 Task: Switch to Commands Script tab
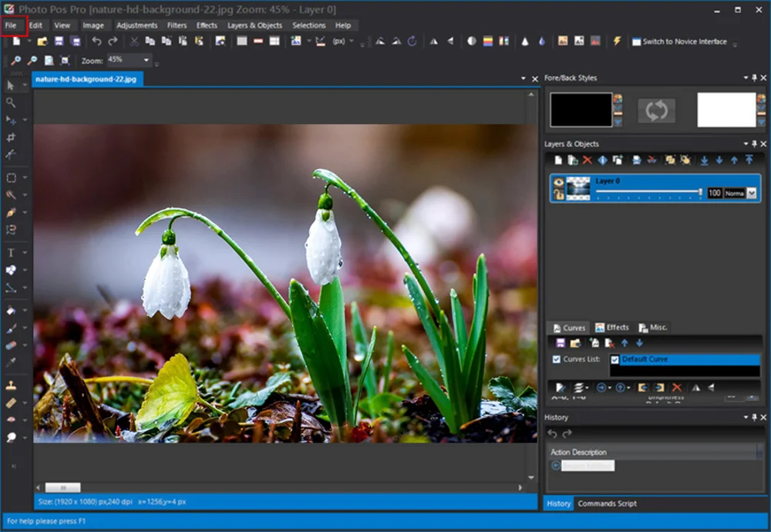pyautogui.click(x=608, y=503)
